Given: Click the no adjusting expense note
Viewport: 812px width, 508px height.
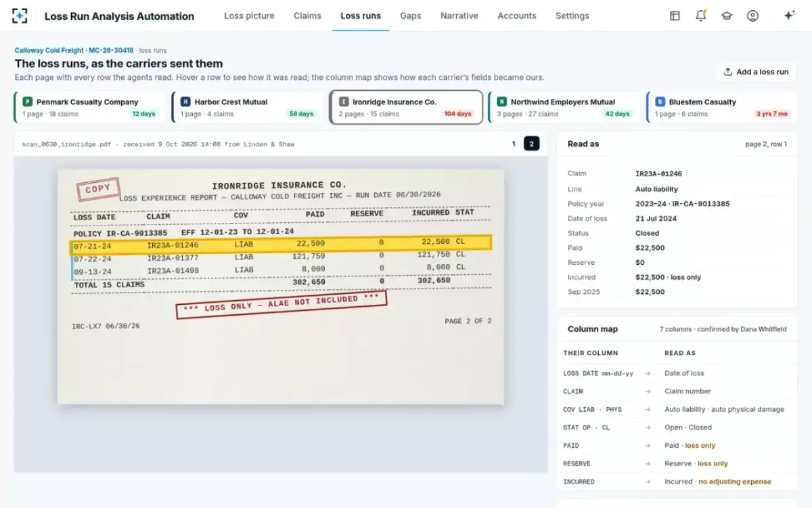Looking at the screenshot, I should [735, 482].
